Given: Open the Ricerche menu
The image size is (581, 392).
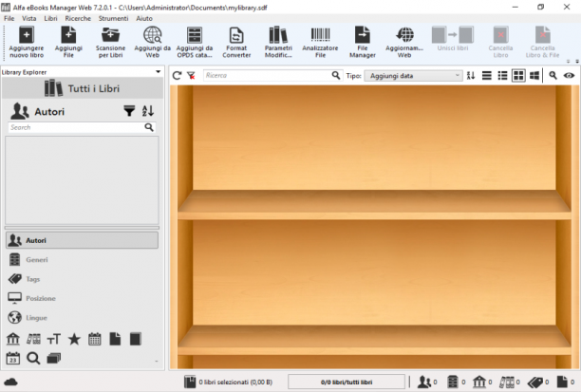Looking at the screenshot, I should (x=78, y=18).
